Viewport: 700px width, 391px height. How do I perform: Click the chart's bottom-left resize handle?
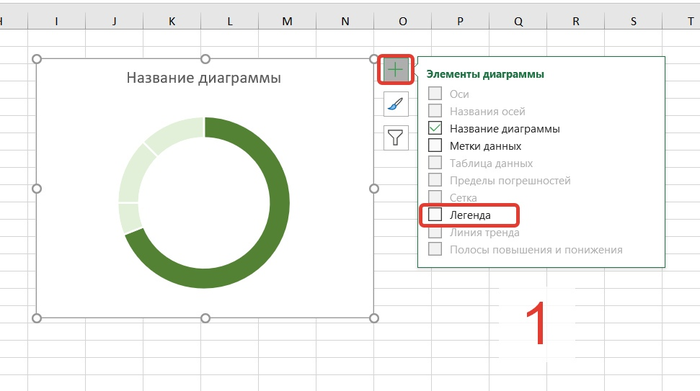(x=37, y=318)
